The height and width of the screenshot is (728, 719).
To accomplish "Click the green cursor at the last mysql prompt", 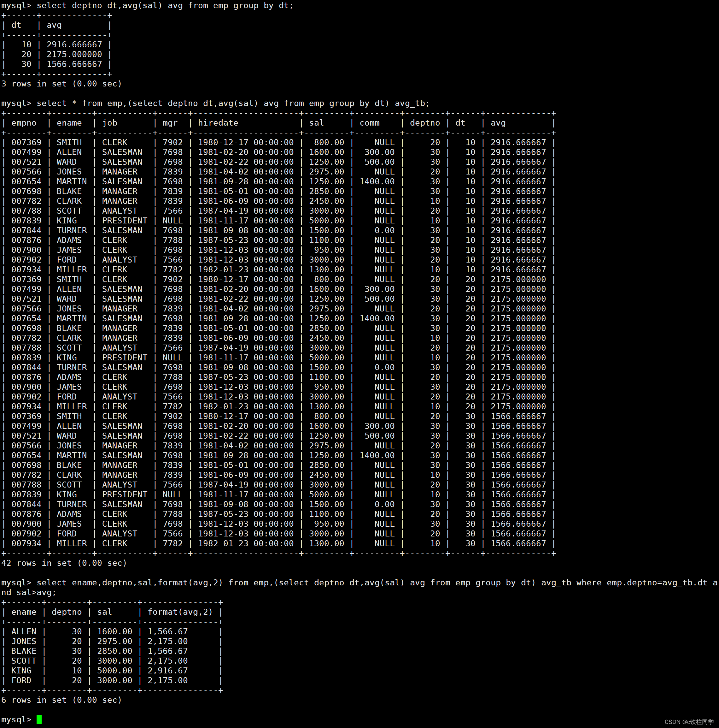I will click(x=39, y=719).
